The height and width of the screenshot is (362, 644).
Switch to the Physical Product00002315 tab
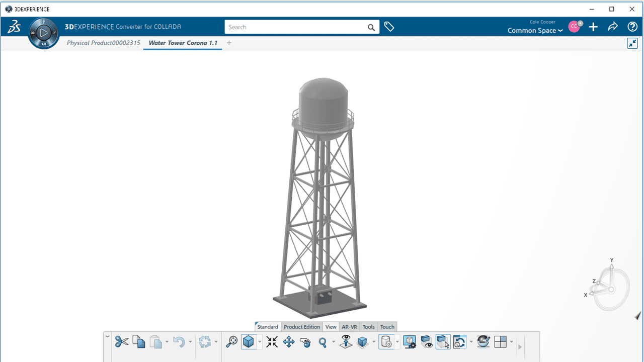(x=104, y=43)
